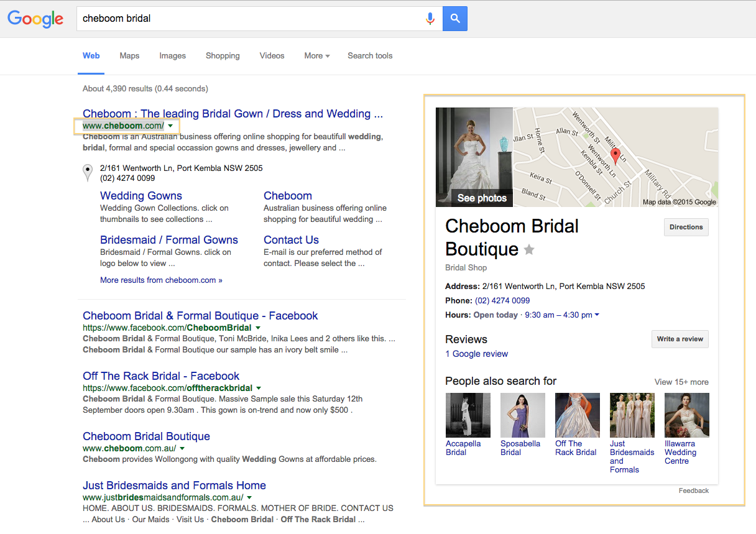The width and height of the screenshot is (756, 534).
Task: Open the Videos tab
Action: click(x=272, y=56)
